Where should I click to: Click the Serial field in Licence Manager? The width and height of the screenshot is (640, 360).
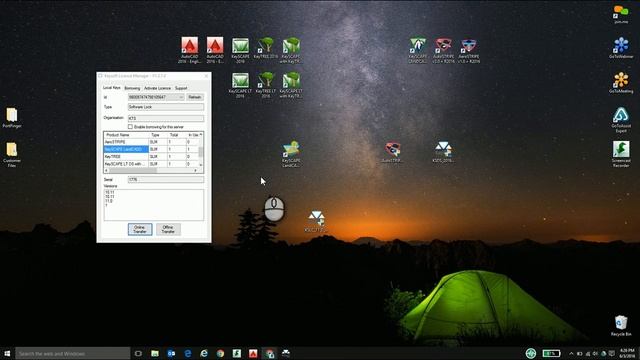[165, 180]
